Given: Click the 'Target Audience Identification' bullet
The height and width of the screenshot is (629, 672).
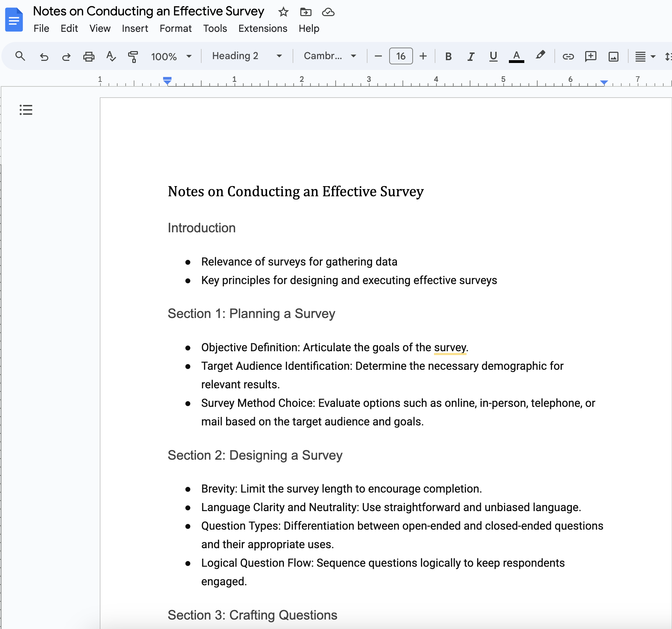Looking at the screenshot, I should pyautogui.click(x=382, y=375).
